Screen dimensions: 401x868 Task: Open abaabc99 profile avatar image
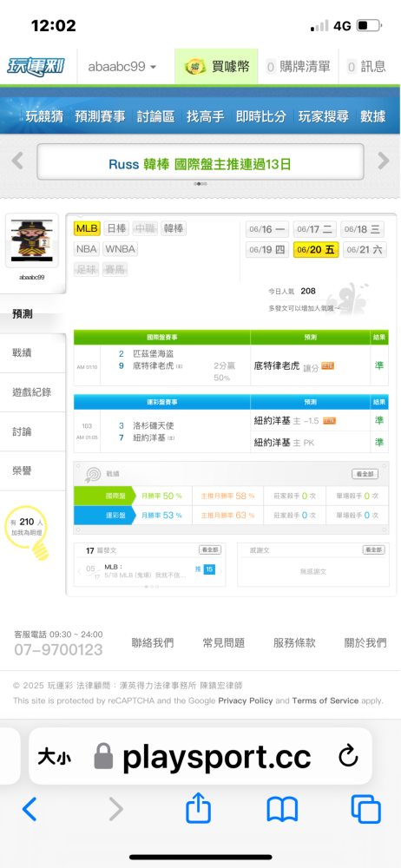[31, 241]
